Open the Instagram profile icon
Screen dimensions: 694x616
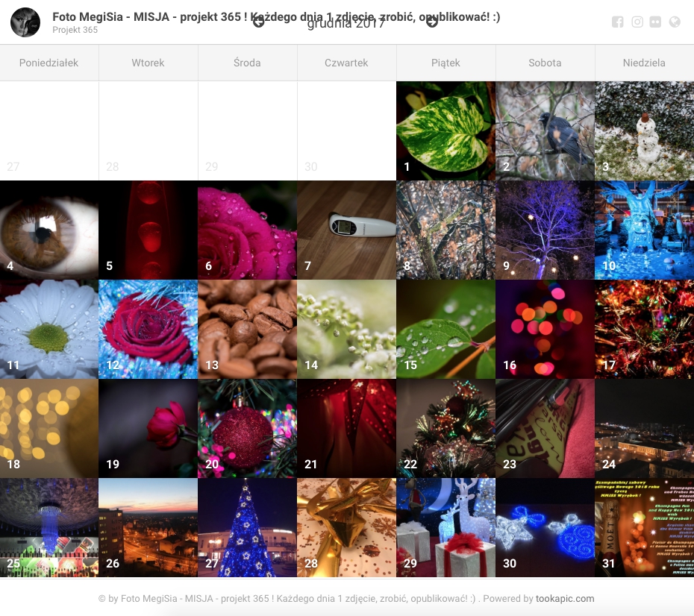click(x=637, y=22)
